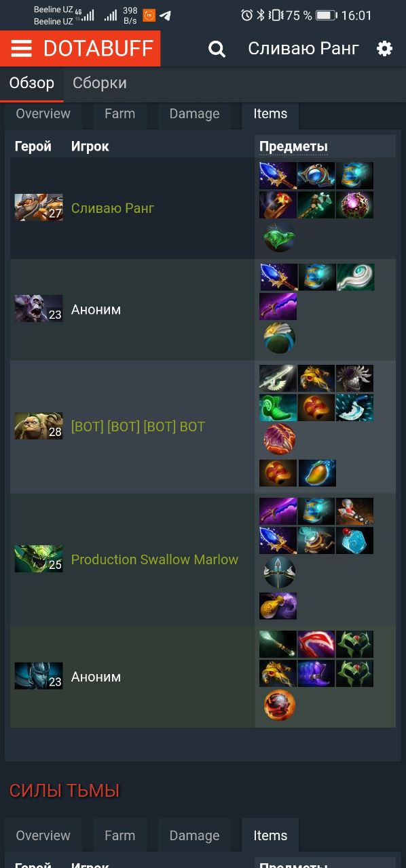Select the Обзор tab
Screen dimensions: 406x868
[x=32, y=83]
